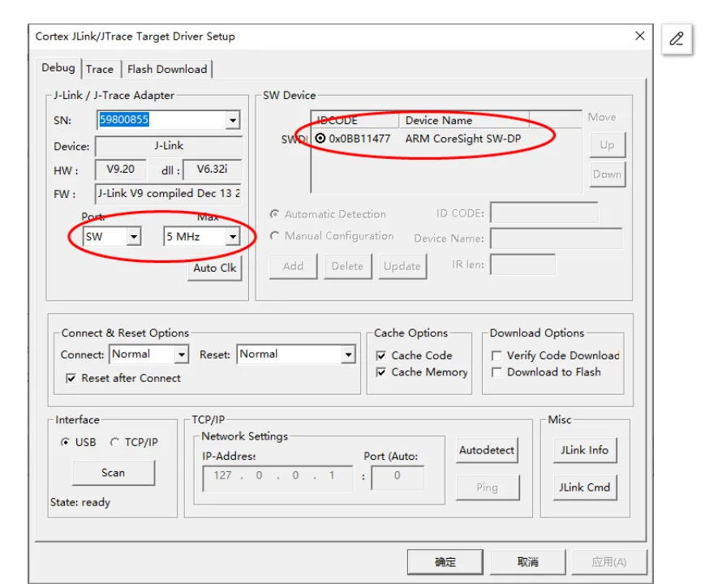Cancel with the 取消 button

point(527,562)
